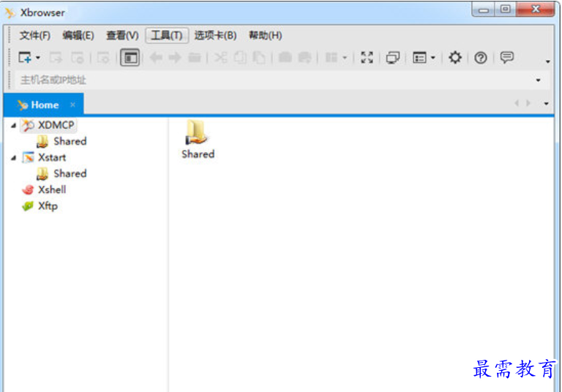Collapse the XDMCP tree node
Image resolution: width=562 pixels, height=392 pixels.
(14, 125)
